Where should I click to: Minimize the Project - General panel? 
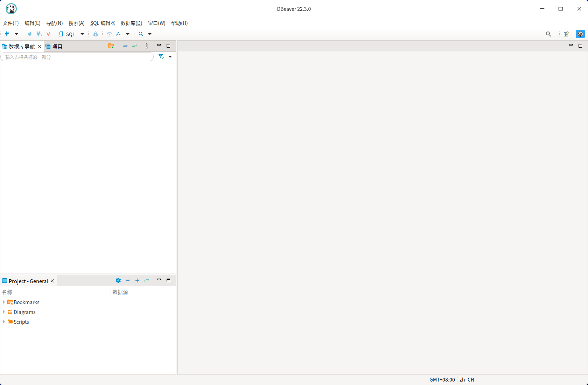(159, 280)
